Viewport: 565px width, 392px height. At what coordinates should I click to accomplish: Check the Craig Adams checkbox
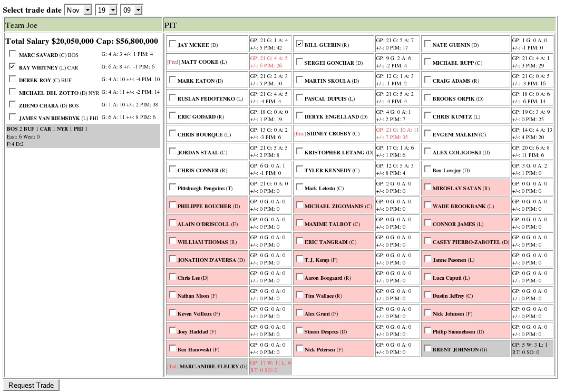(x=428, y=80)
